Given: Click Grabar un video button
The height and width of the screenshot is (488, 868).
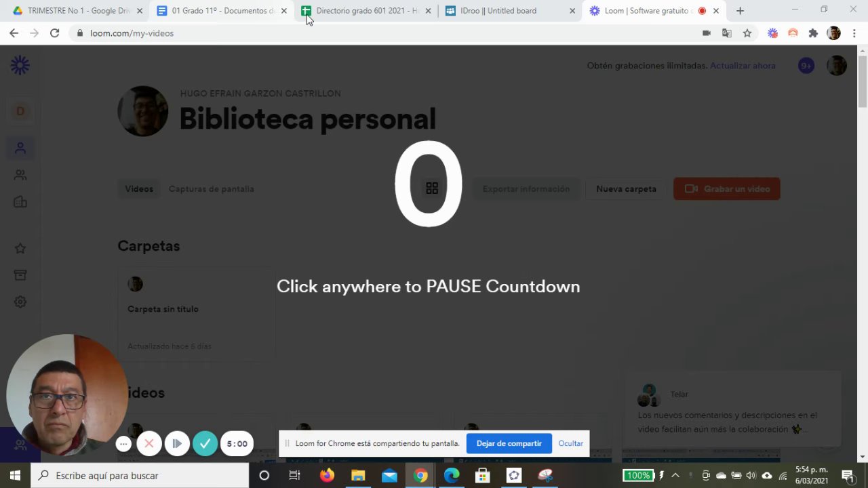Looking at the screenshot, I should [x=726, y=189].
